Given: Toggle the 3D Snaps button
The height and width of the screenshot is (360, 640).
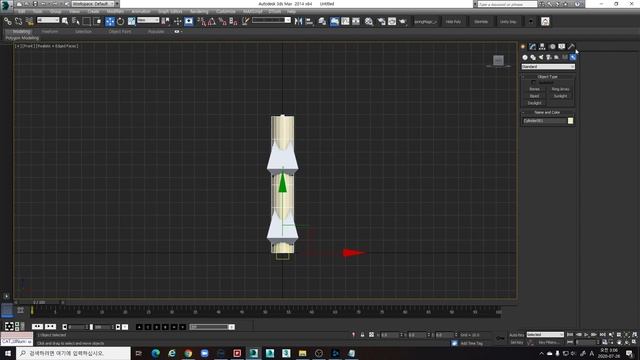Looking at the screenshot, I should coord(202,21).
